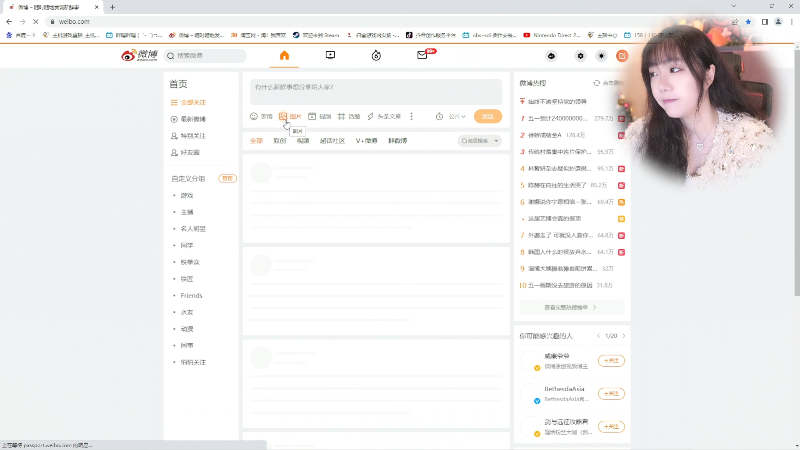Open the hot trending flame icon
This screenshot has height=450, width=800.
(376, 55)
